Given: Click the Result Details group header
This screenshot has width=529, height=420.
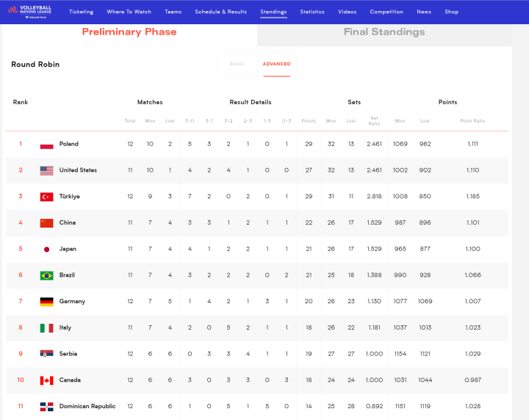Looking at the screenshot, I should pos(251,102).
